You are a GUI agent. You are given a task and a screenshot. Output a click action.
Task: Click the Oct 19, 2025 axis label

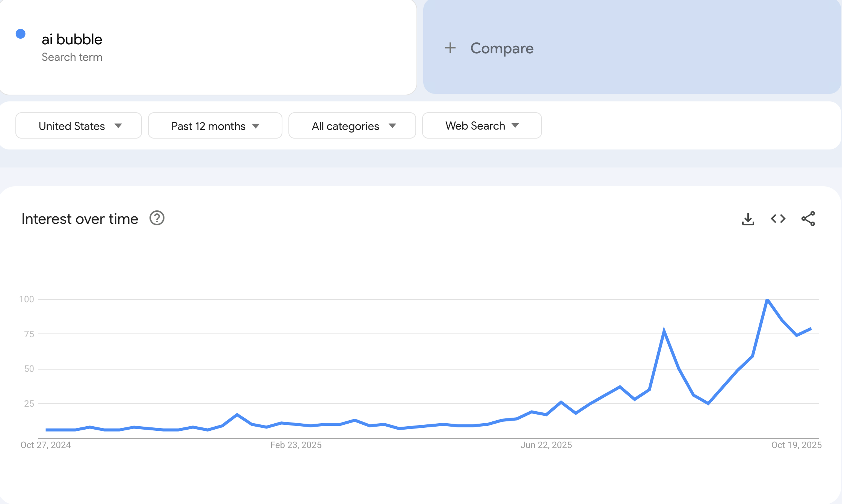click(796, 445)
